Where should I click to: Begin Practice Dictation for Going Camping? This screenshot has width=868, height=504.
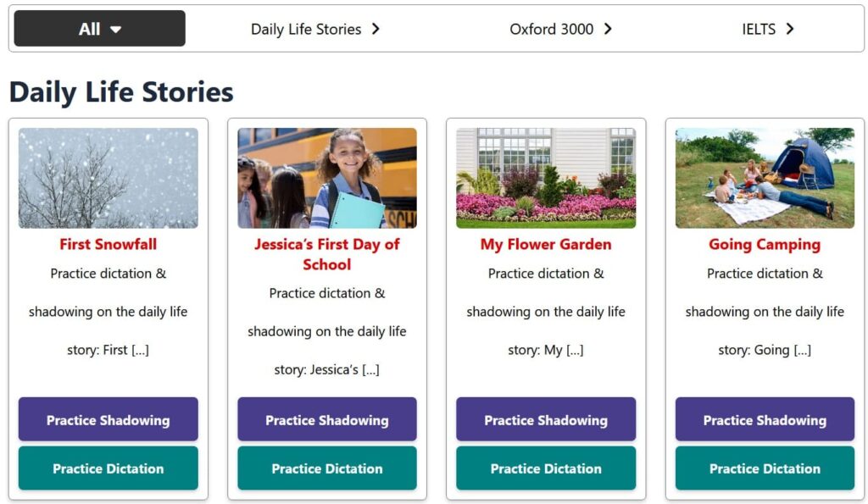coord(765,468)
